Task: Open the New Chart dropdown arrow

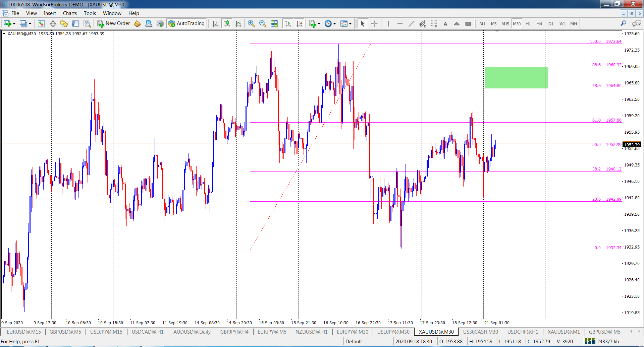Action: tap(14, 24)
